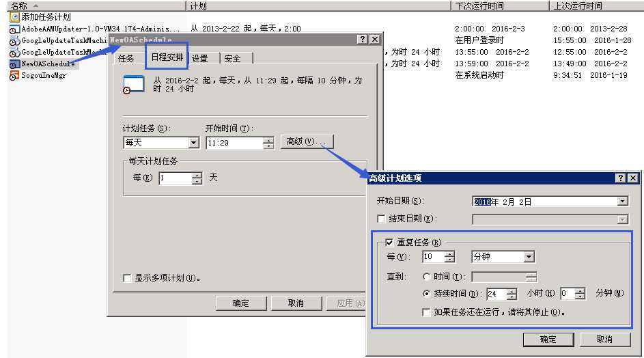The image size is (644, 358).
Task: Click the 开始时间 spinner arrows
Action: (x=268, y=143)
